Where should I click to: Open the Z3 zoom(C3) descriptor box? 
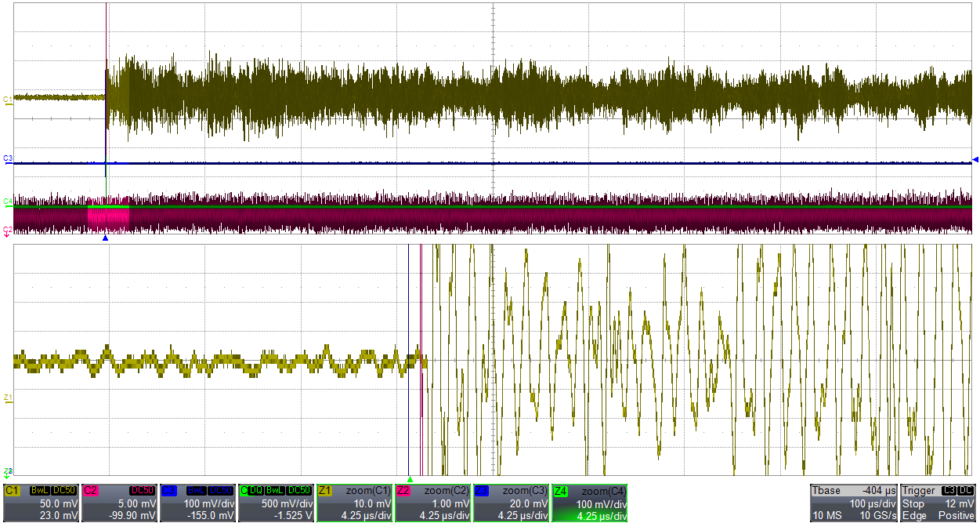[511, 503]
